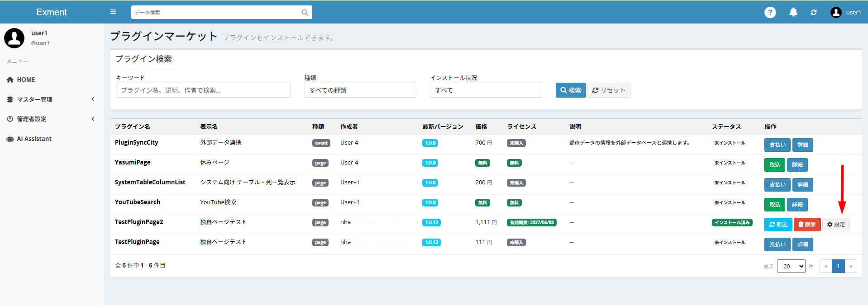Image resolution: width=868 pixels, height=305 pixels.
Task: Open the user1 avatar menu in header
Action: pos(845,12)
